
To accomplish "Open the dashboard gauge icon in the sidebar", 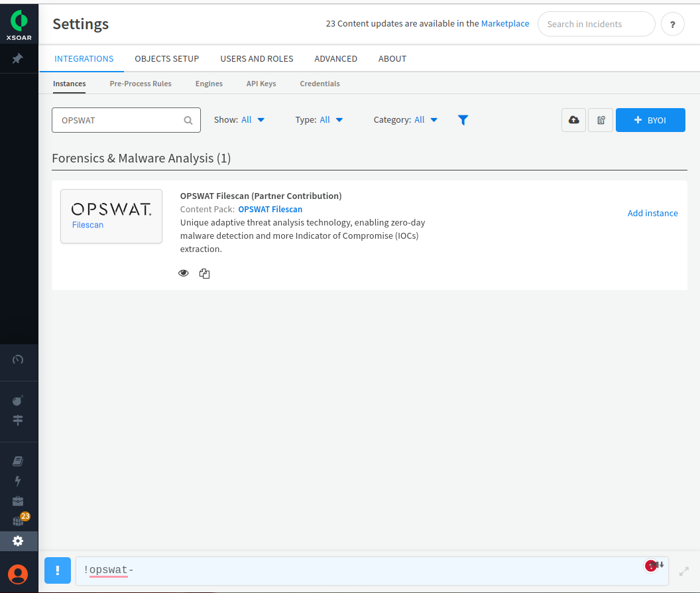I will tap(18, 360).
